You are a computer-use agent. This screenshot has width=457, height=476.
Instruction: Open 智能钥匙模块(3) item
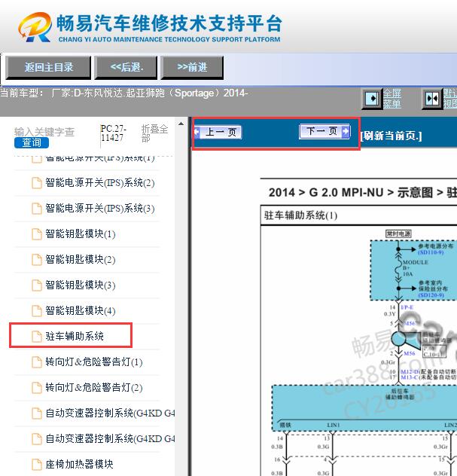click(81, 285)
